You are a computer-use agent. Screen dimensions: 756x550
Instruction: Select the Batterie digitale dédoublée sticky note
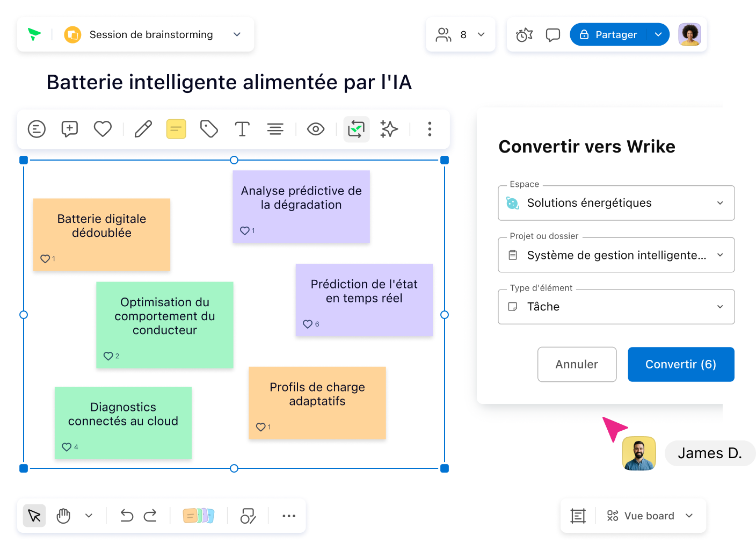click(101, 235)
